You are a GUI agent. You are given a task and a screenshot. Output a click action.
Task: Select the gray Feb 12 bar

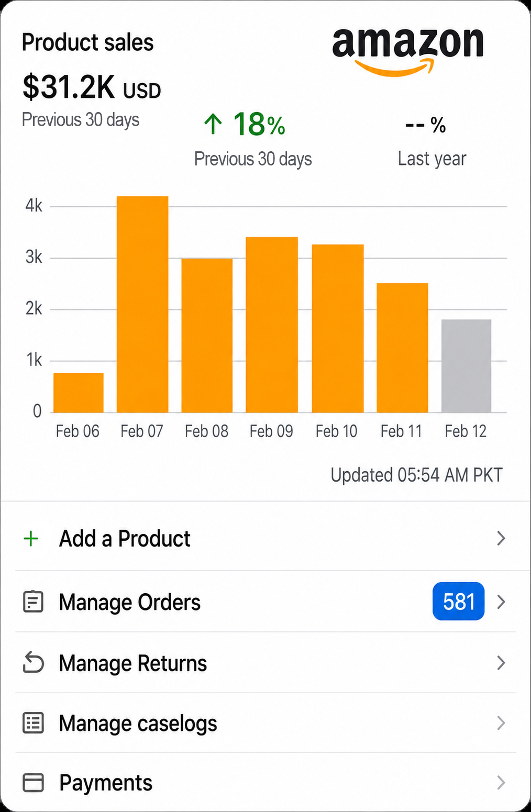[x=466, y=366]
